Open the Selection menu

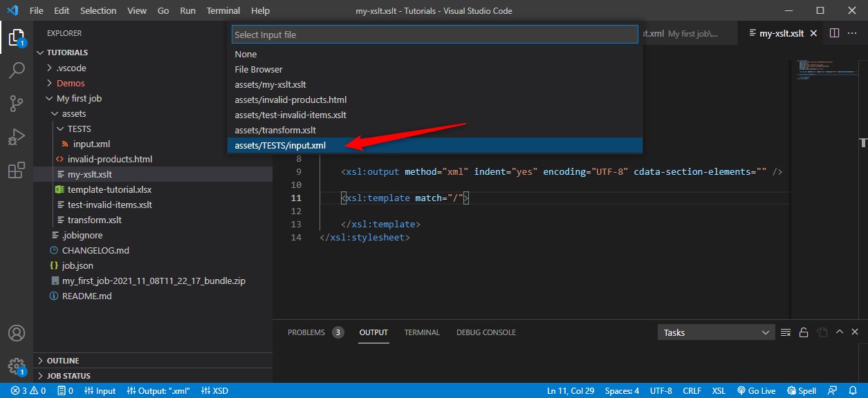coord(98,10)
